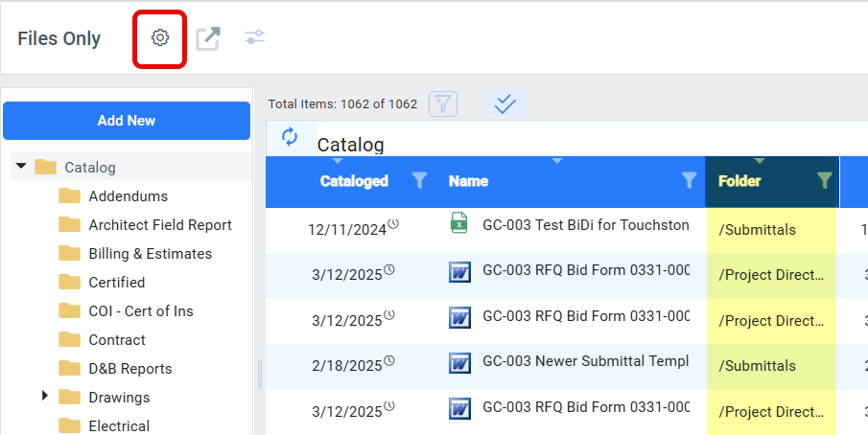This screenshot has width=868, height=435.
Task: Expand the Drawings folder
Action: point(45,395)
